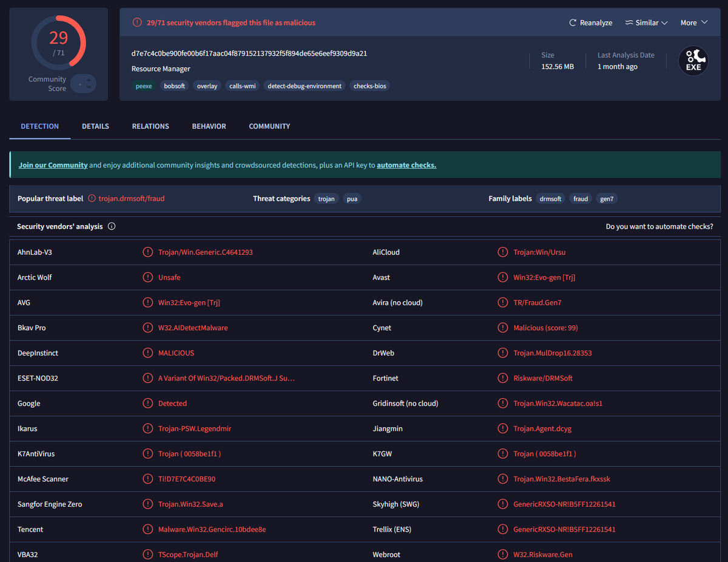Viewport: 728px width, 562px height.
Task: Click the EXE file type icon
Action: 693,61
